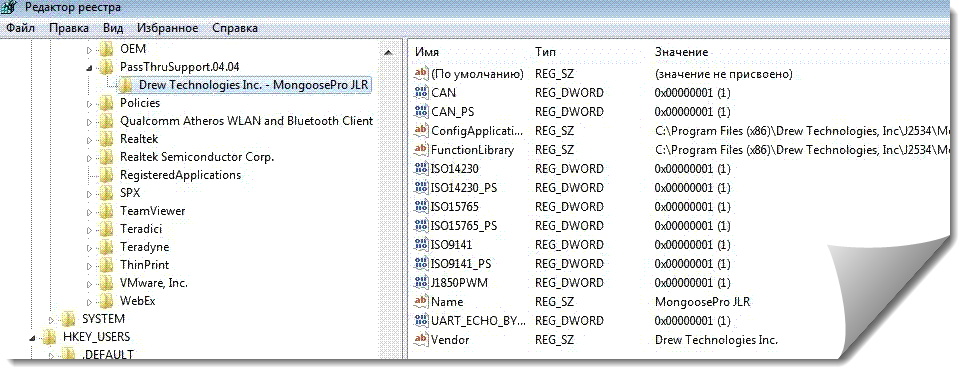Click the ConfigApplication string value icon
This screenshot has height=368, width=959.
click(x=421, y=131)
